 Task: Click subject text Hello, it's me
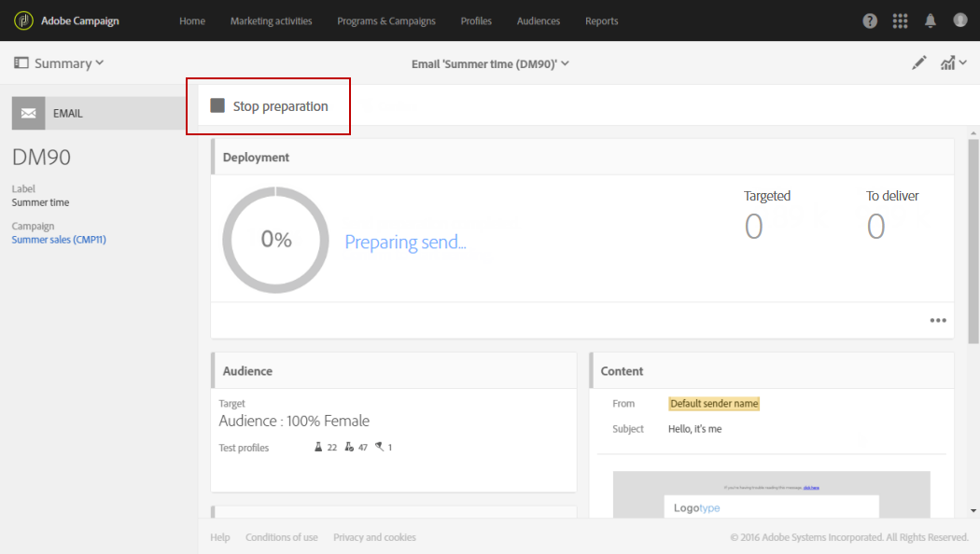[x=695, y=429]
